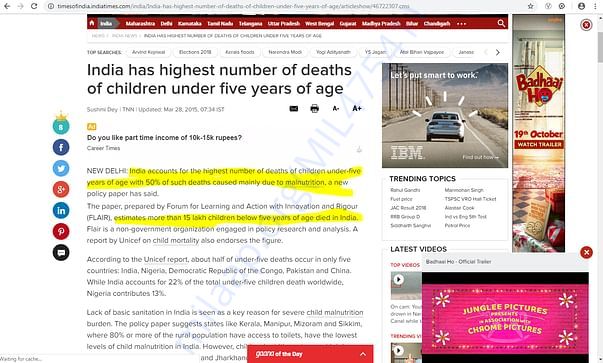Open site search magnifier icon

[x=501, y=23]
